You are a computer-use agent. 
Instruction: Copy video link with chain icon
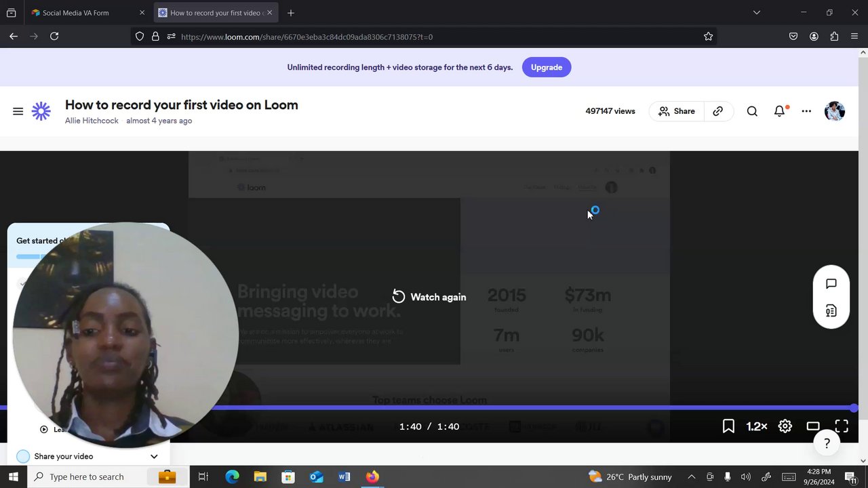pos(717,111)
